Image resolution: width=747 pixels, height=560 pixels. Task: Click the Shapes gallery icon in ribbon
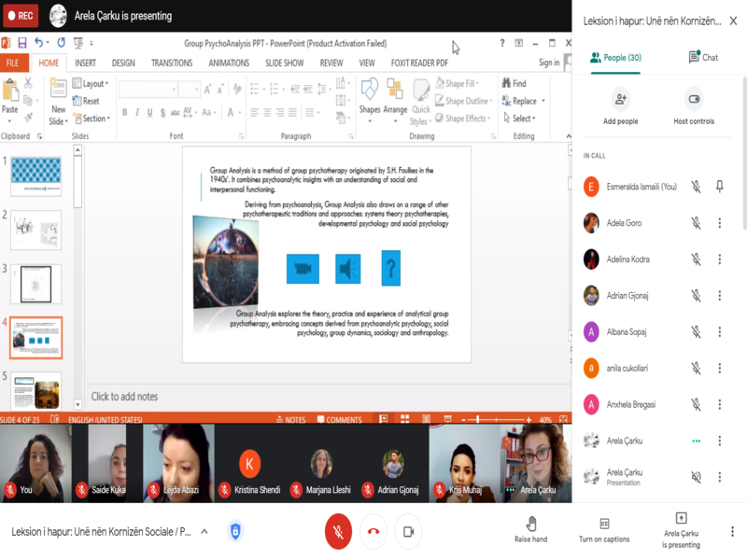[x=369, y=89]
